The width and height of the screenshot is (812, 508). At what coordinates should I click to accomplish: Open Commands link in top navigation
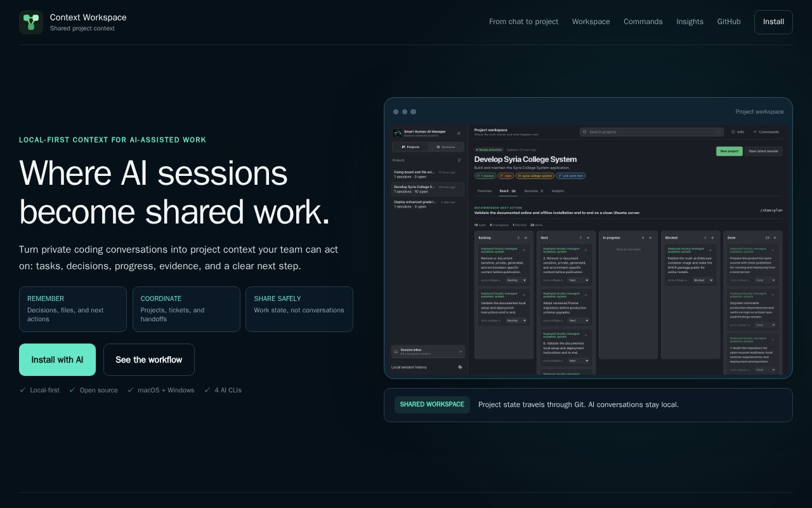643,22
